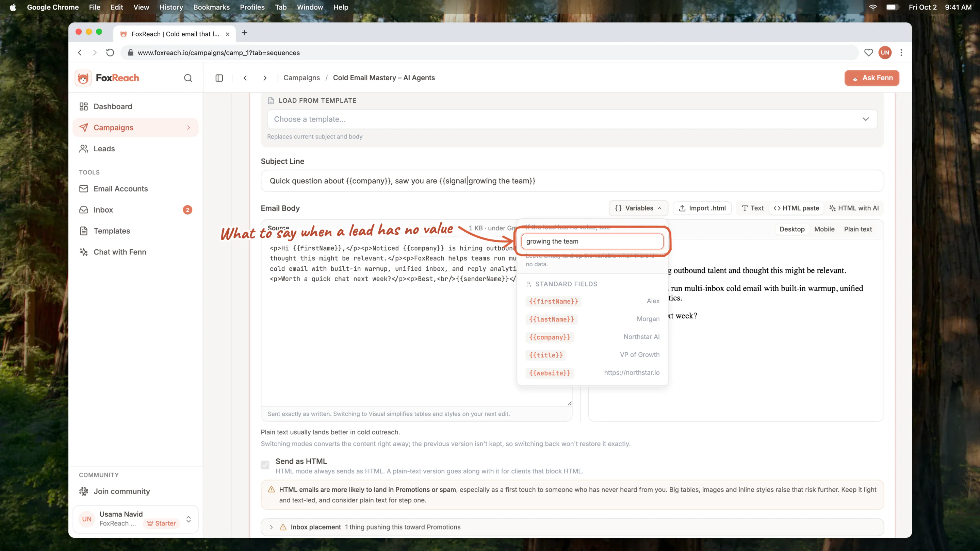This screenshot has height=551, width=980.
Task: Open Inbox in the sidebar
Action: click(135, 210)
